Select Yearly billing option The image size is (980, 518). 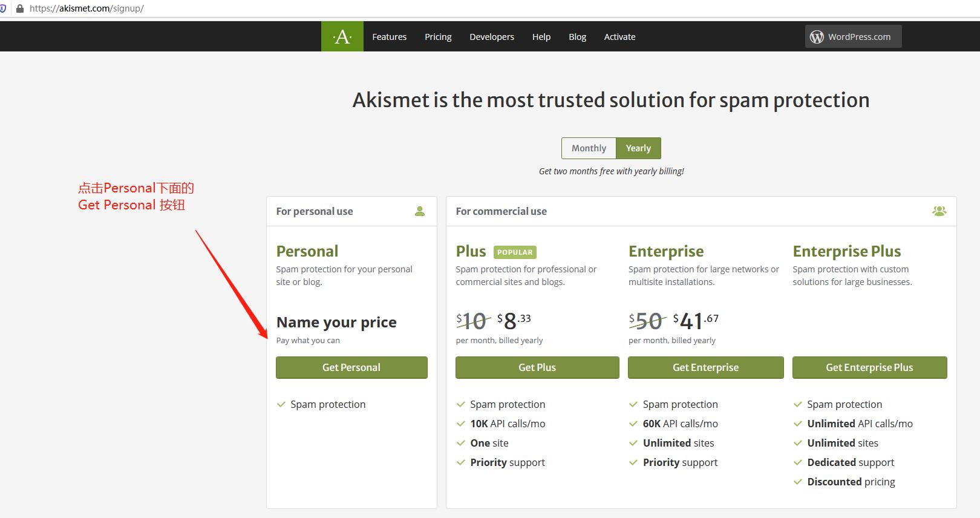pyautogui.click(x=638, y=148)
